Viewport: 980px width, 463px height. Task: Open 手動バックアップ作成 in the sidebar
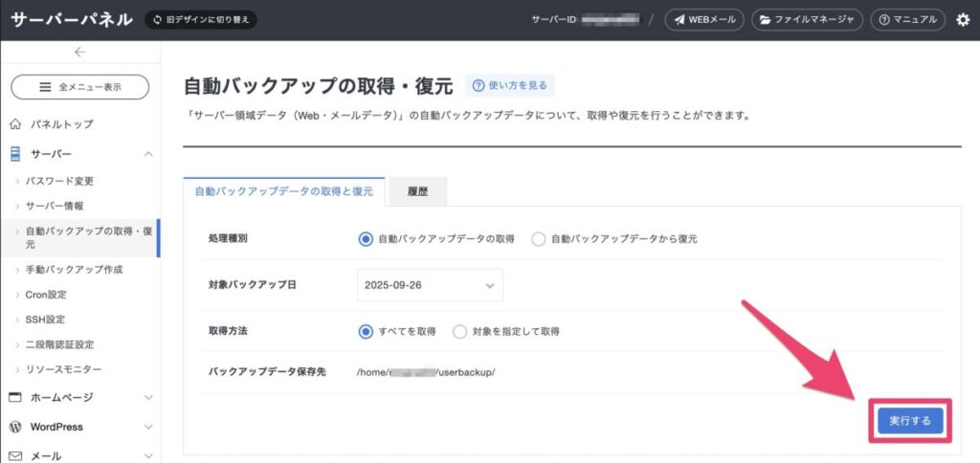(75, 270)
